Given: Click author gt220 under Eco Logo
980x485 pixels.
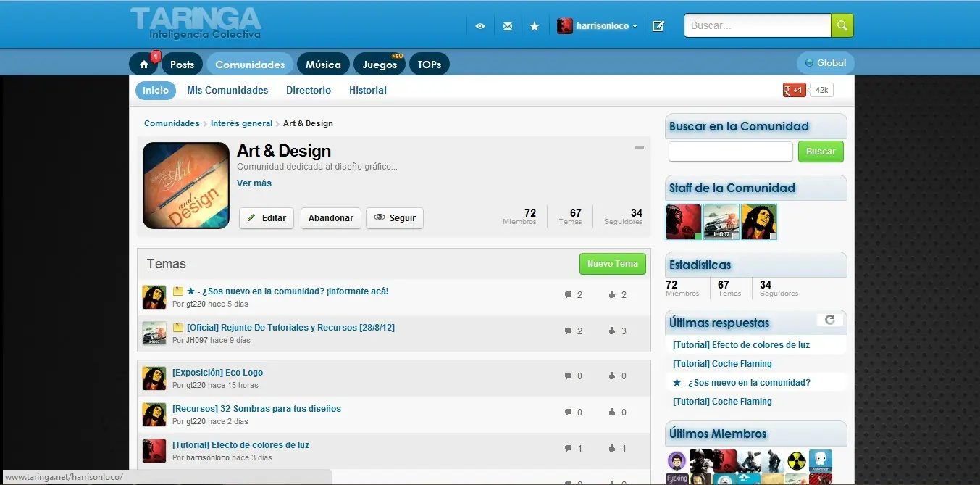Looking at the screenshot, I should [x=196, y=385].
